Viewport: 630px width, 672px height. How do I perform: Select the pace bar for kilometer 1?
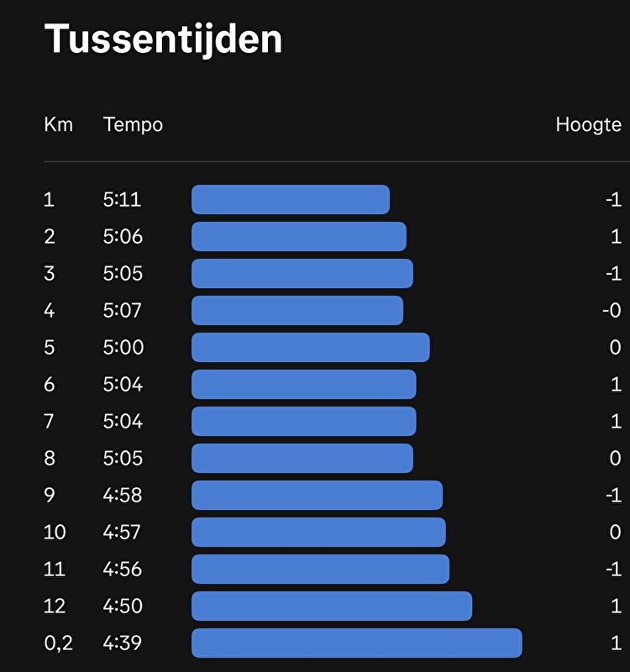[x=291, y=200]
